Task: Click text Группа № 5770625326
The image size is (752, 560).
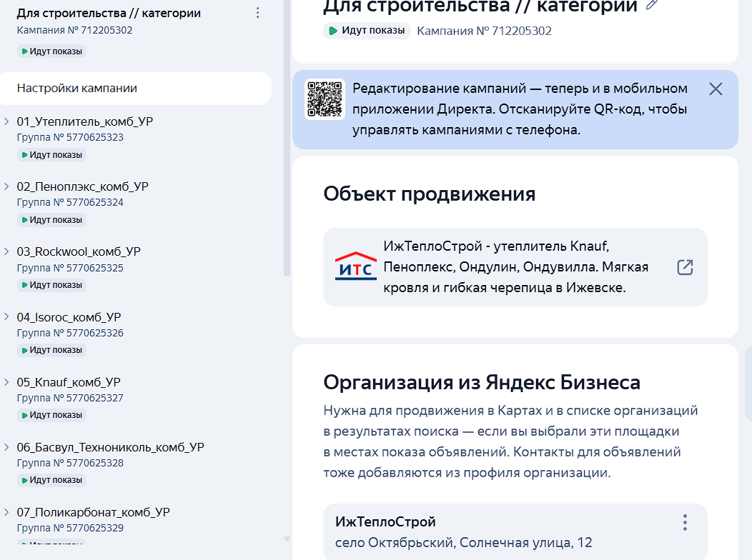Action: (x=70, y=333)
